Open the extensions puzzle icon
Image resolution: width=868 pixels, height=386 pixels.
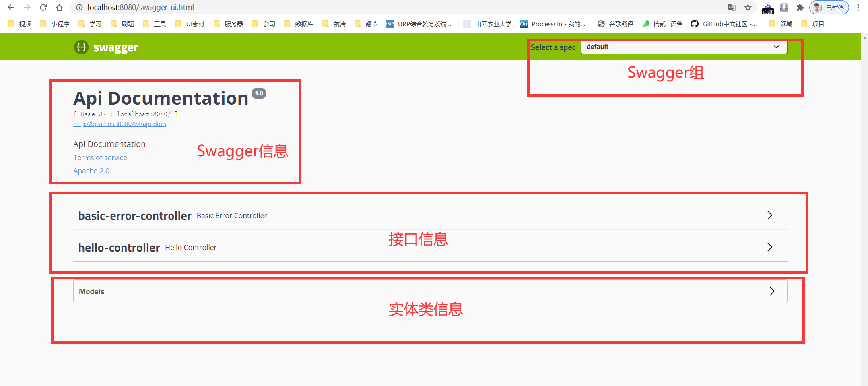pyautogui.click(x=800, y=7)
